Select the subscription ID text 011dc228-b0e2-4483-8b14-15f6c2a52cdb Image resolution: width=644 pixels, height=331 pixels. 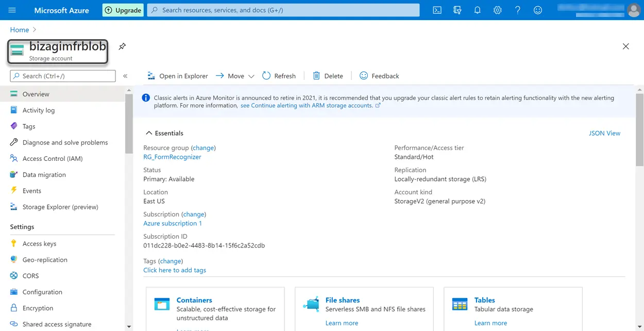(204, 245)
